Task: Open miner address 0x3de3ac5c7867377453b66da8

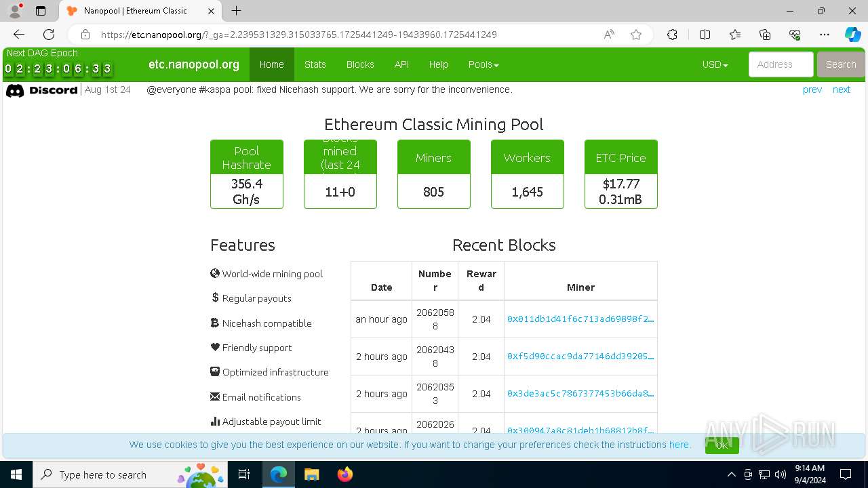Action: (580, 393)
